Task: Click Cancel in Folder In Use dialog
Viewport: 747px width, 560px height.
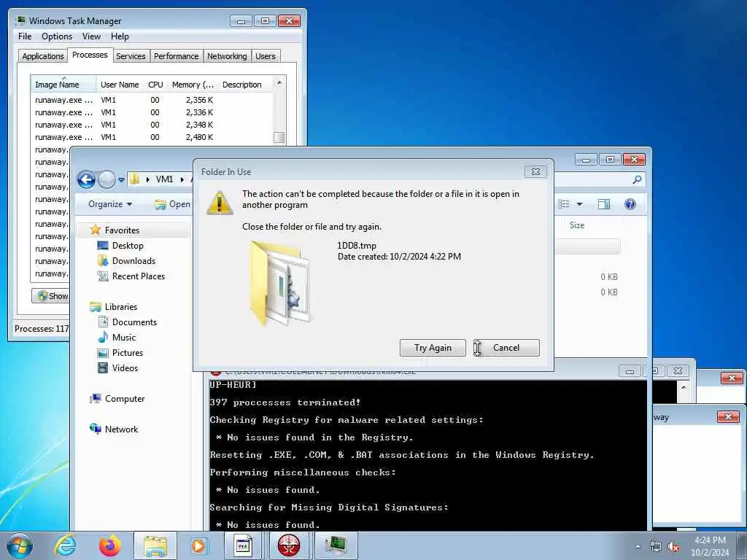Action: click(x=506, y=348)
